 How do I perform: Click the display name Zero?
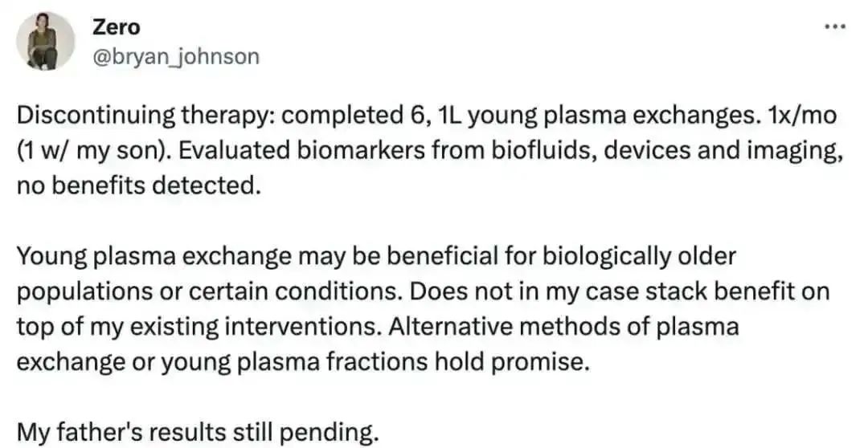point(117,26)
